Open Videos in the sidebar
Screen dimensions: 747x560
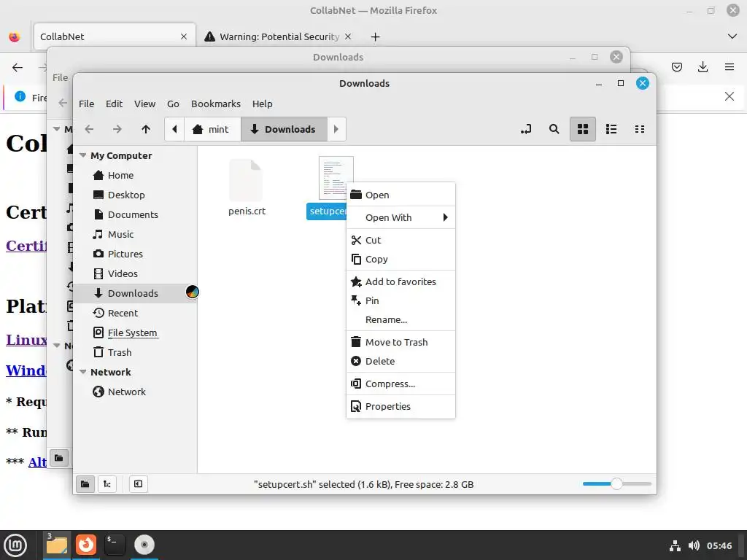tap(136, 274)
